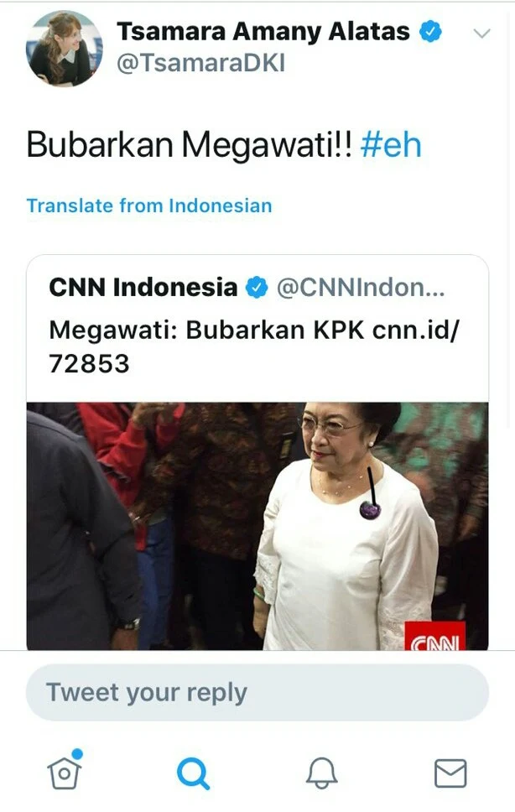
Task: Open the cnn.id/72853 quoted tweet text
Action: 253,346
